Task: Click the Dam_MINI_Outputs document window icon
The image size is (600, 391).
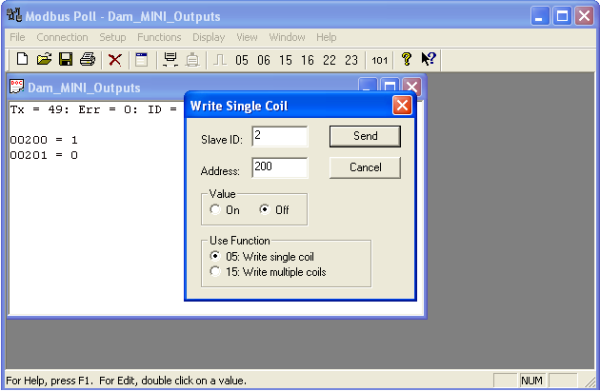Action: pos(17,86)
